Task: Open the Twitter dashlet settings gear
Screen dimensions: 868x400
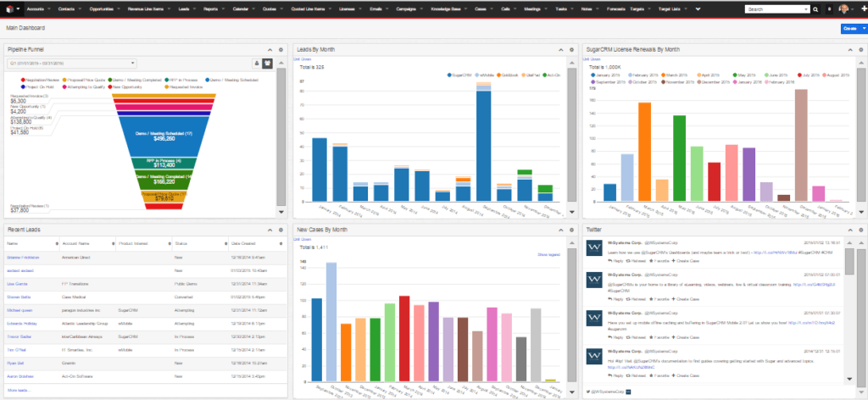Action: click(x=860, y=230)
